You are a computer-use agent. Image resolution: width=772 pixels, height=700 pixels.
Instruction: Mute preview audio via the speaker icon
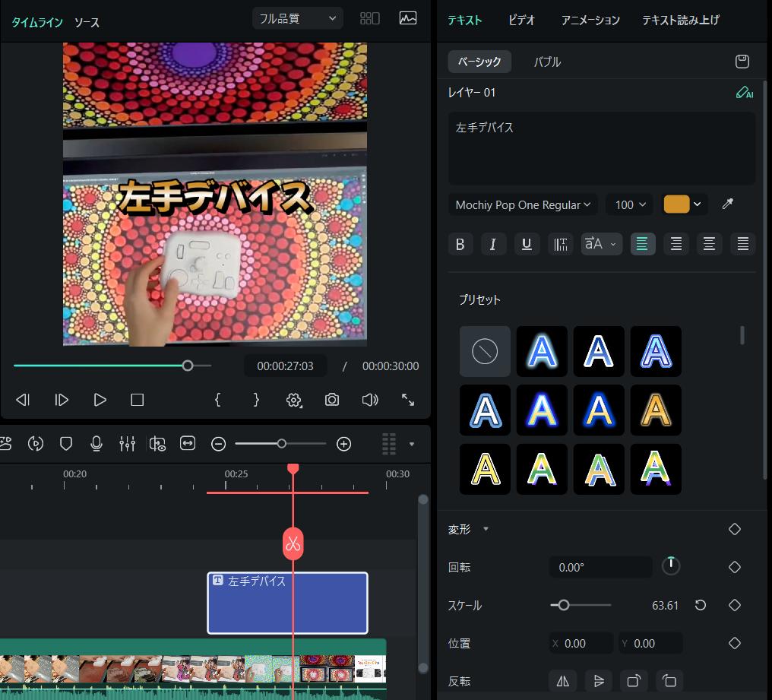pos(370,399)
